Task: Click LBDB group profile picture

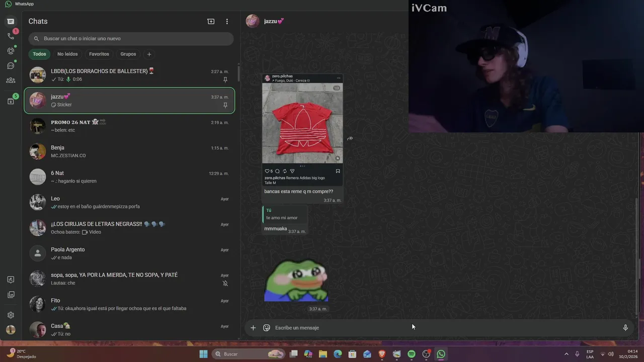Action: coord(38,75)
